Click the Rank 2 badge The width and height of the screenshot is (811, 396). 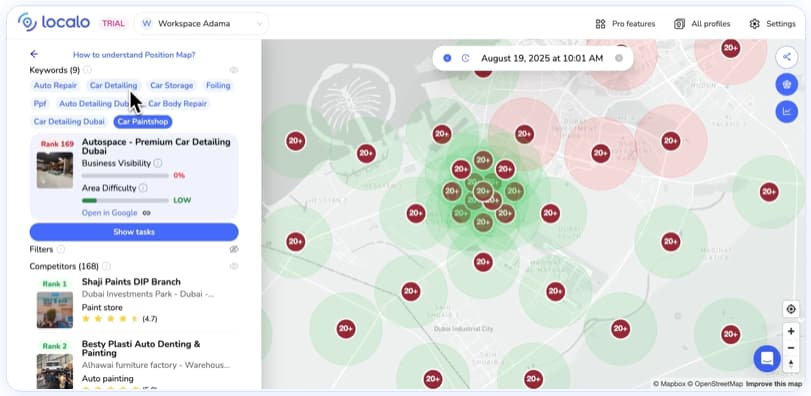coord(54,346)
